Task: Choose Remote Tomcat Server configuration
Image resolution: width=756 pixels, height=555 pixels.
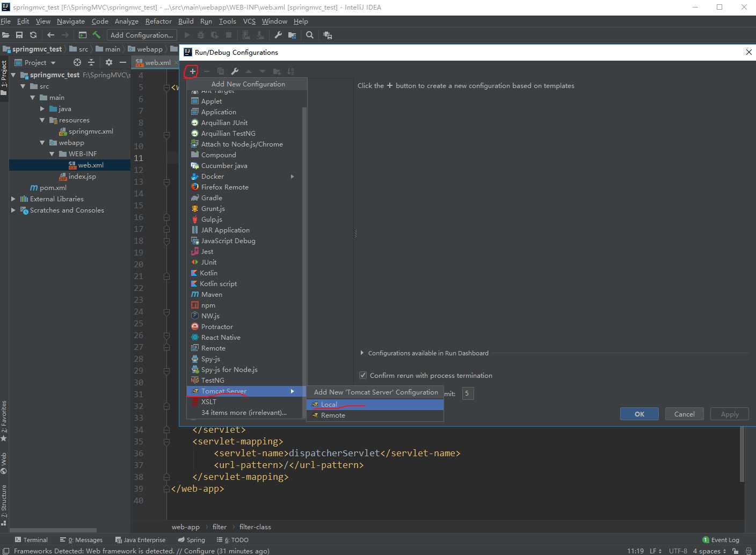Action: click(x=375, y=415)
